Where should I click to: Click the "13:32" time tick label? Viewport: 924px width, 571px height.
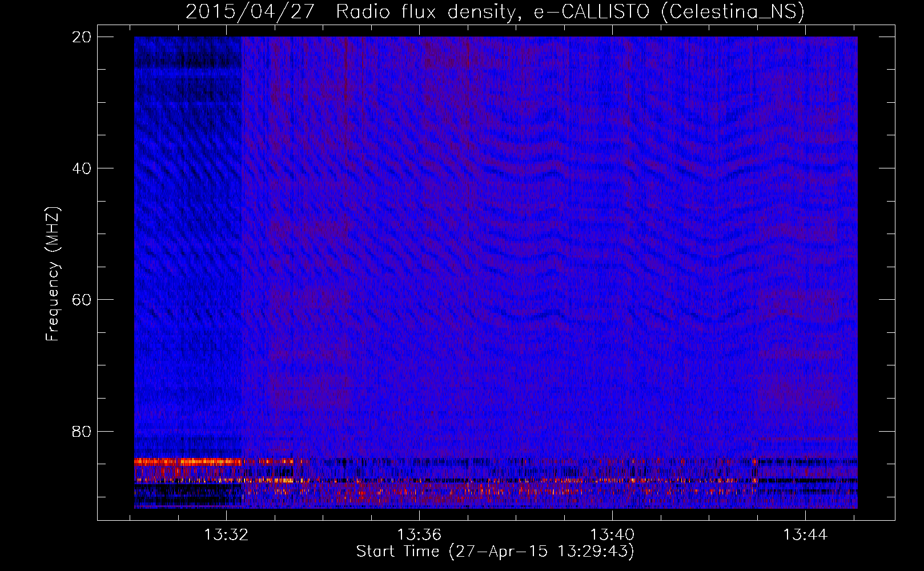click(227, 535)
